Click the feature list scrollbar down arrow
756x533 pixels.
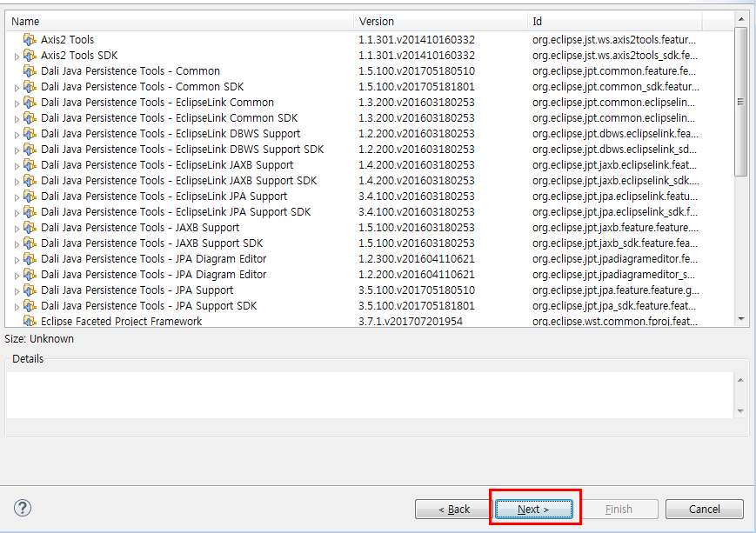(x=741, y=319)
